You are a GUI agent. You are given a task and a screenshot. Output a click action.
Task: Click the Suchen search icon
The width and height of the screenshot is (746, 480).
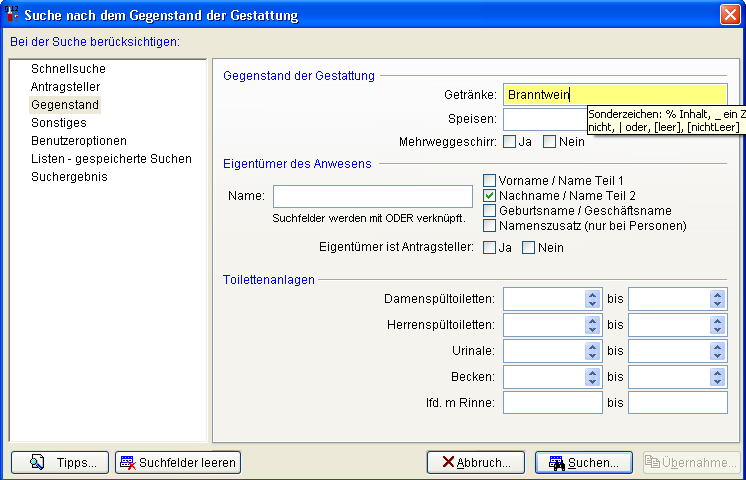tap(555, 463)
